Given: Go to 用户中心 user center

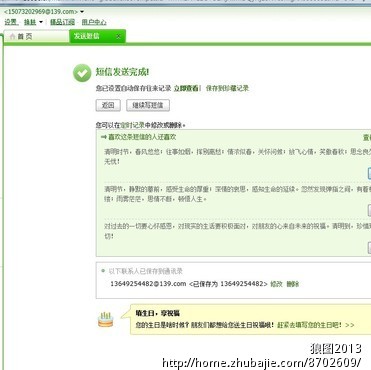Looking at the screenshot, I should click(x=94, y=22).
